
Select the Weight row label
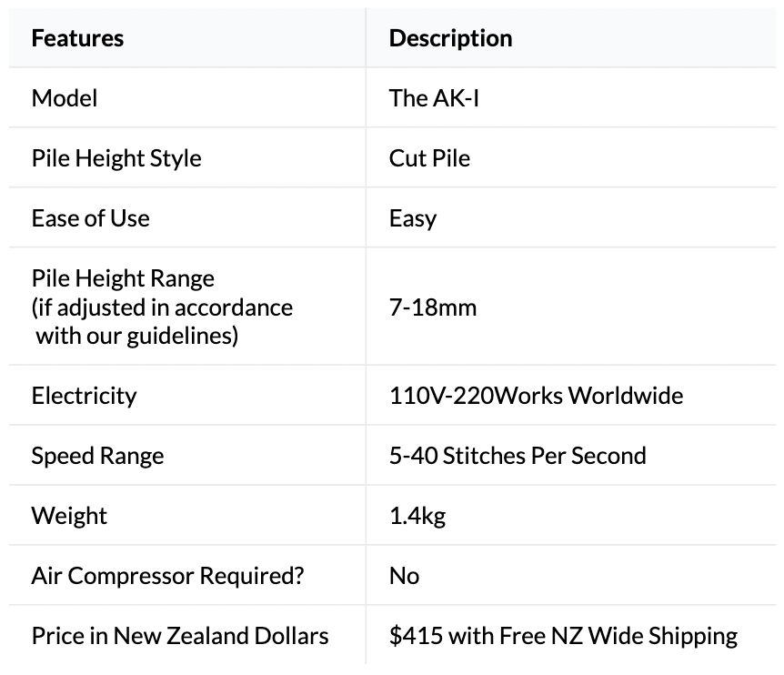[x=69, y=516]
